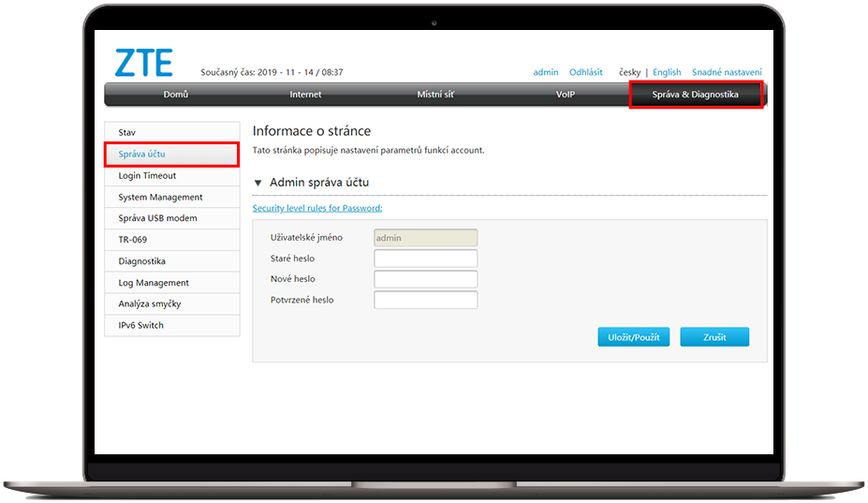Open the Internet tab
Viewport: 868px width, 503px height.
coord(305,95)
